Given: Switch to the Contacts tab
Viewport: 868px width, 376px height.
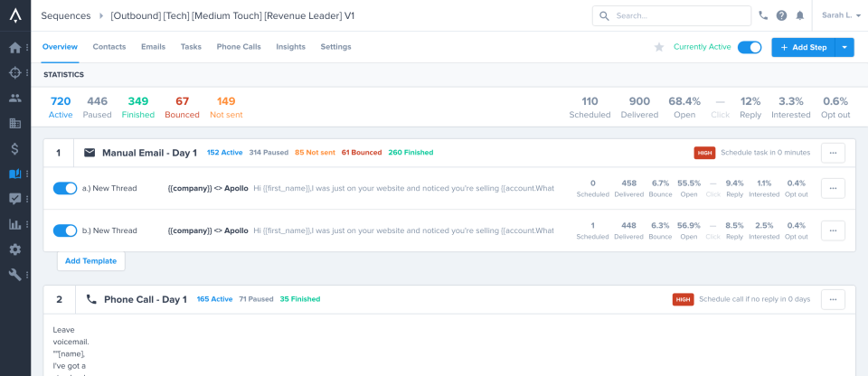Looking at the screenshot, I should (109, 47).
